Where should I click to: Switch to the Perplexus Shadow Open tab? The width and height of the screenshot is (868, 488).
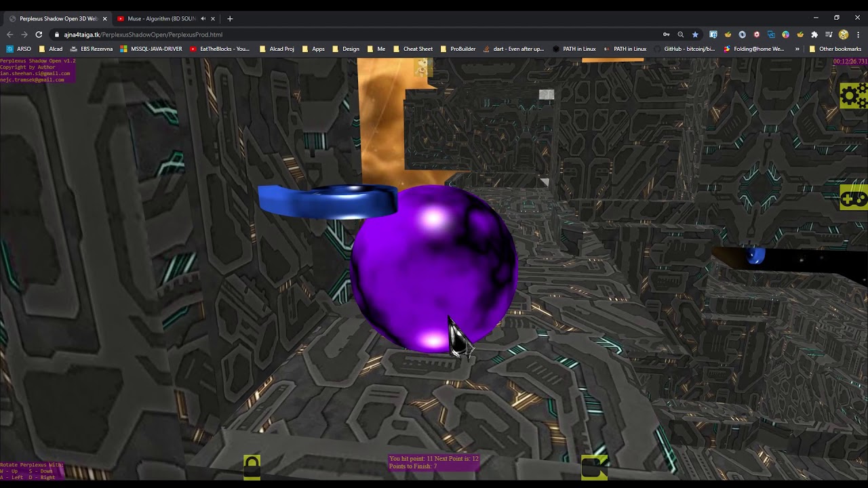(57, 18)
